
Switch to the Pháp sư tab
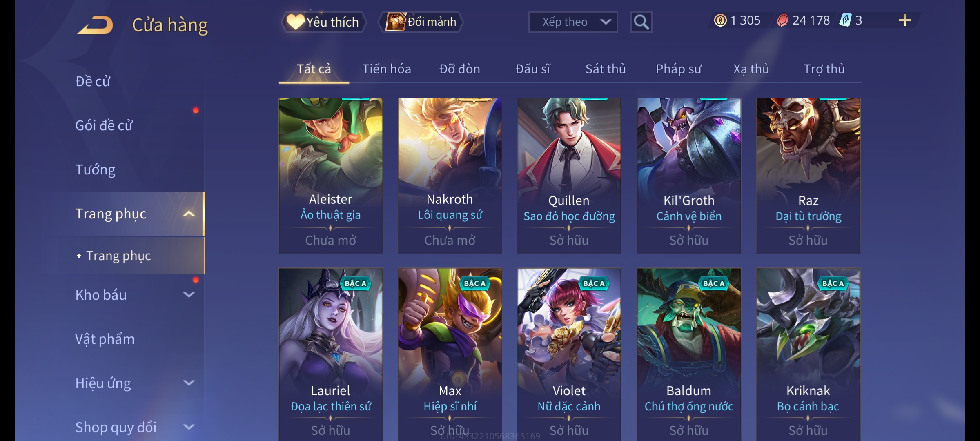pos(679,69)
